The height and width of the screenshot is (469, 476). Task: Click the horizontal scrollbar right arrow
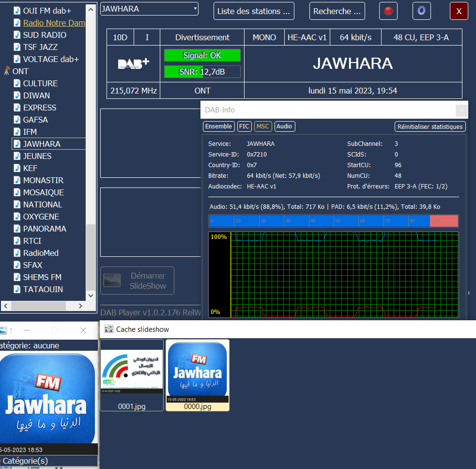[x=80, y=306]
